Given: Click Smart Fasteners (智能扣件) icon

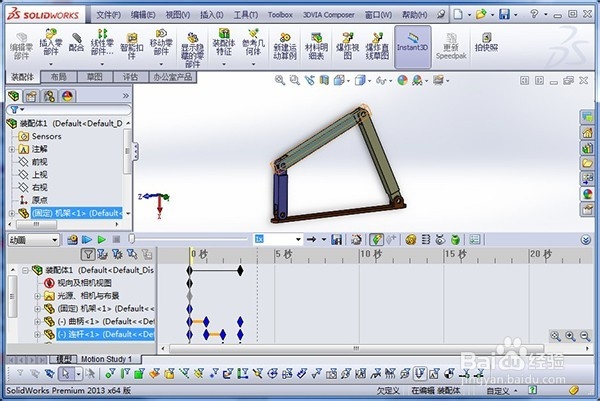Looking at the screenshot, I should point(132,45).
